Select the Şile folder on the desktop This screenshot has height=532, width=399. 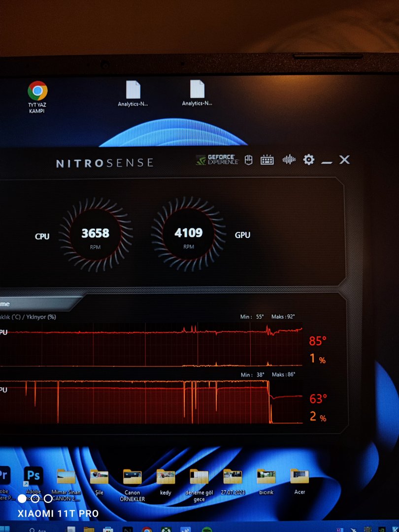point(99,482)
